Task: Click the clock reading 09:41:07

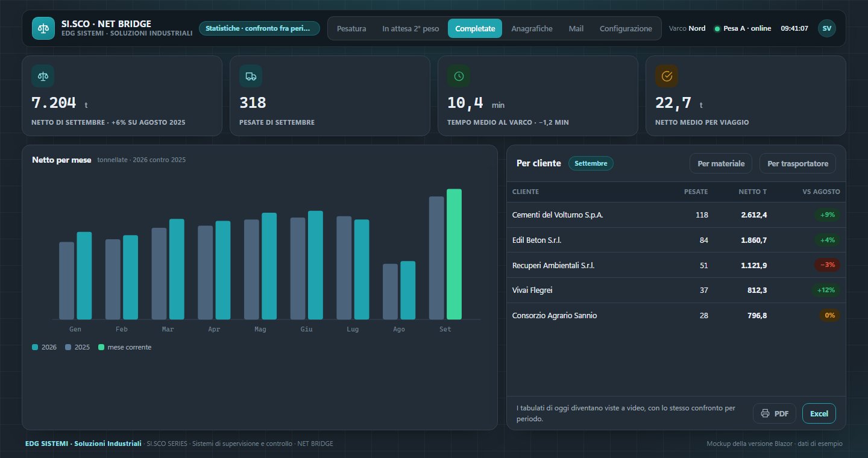Action: [x=794, y=28]
